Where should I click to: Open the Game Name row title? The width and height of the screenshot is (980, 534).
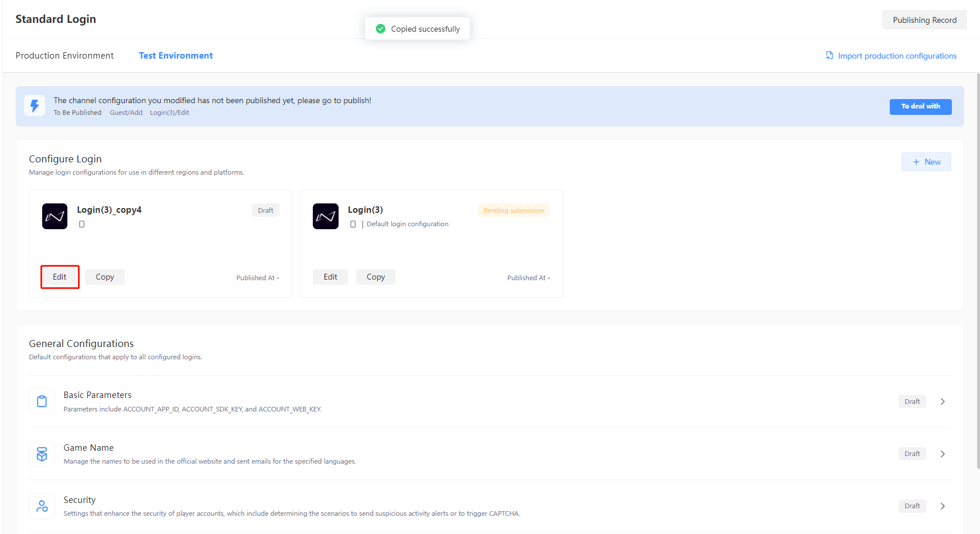pos(88,448)
